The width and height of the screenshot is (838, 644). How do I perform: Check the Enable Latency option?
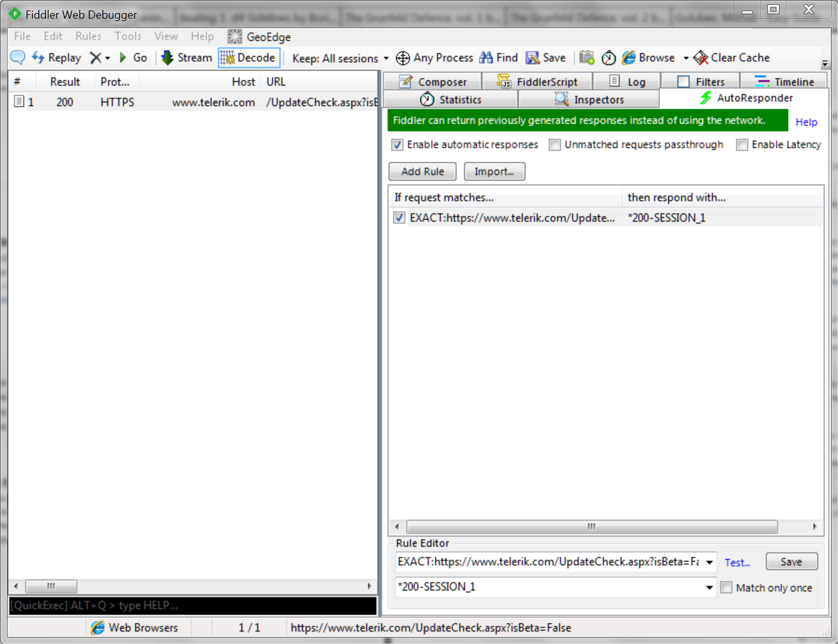[742, 145]
